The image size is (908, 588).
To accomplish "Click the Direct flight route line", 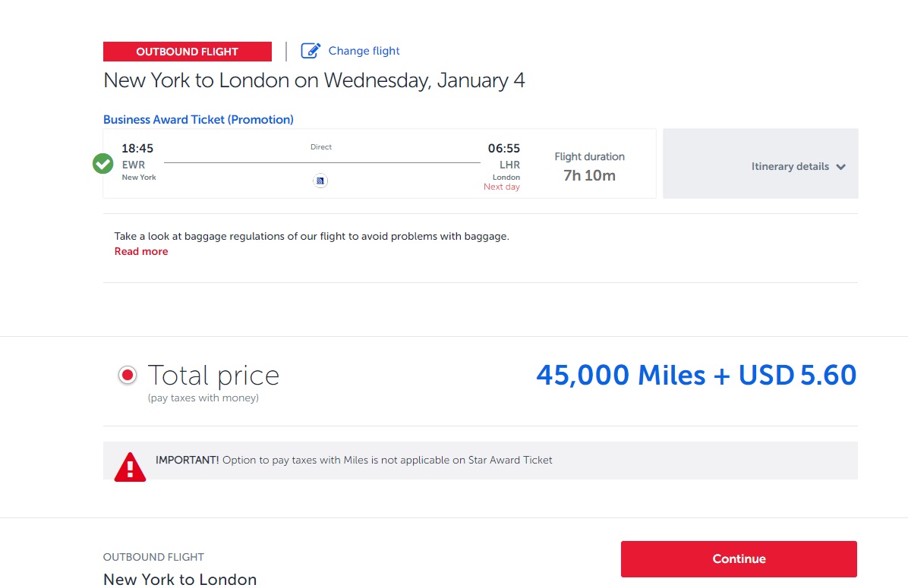I will click(x=322, y=162).
